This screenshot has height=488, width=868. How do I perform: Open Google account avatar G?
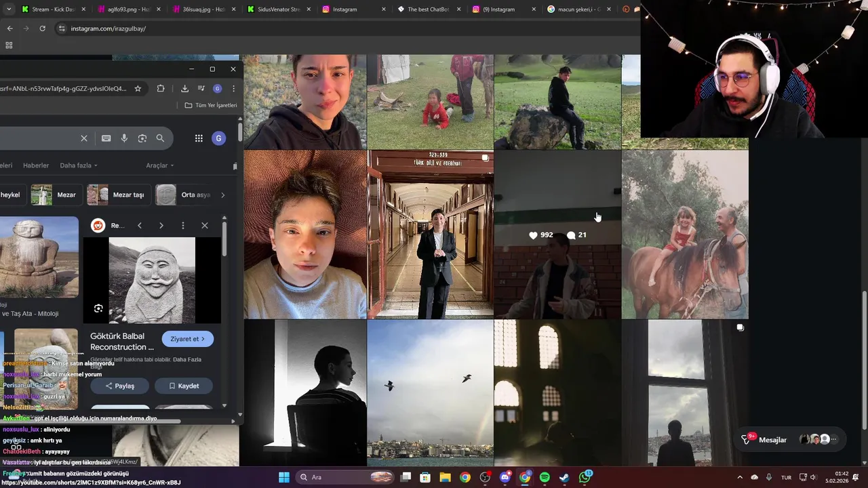pos(218,138)
